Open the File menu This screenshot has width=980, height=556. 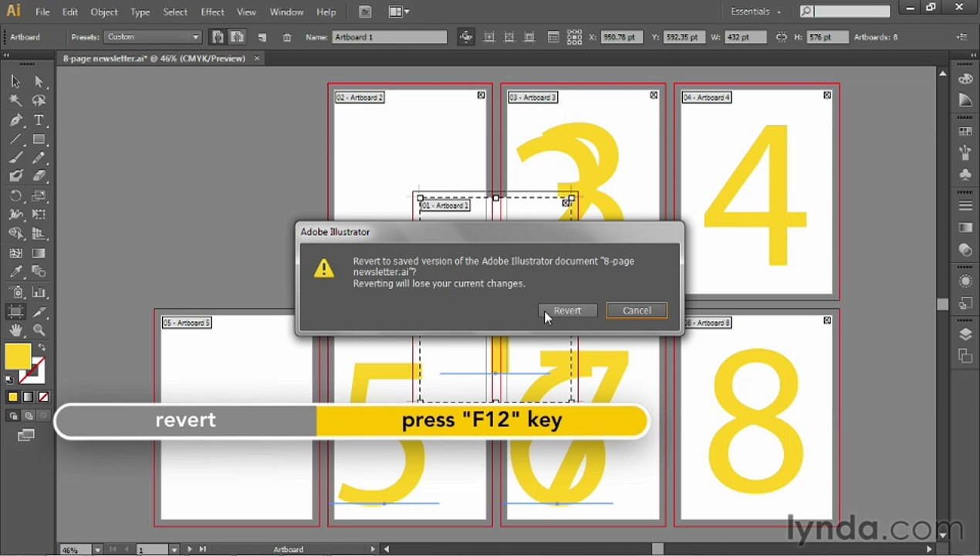[42, 12]
